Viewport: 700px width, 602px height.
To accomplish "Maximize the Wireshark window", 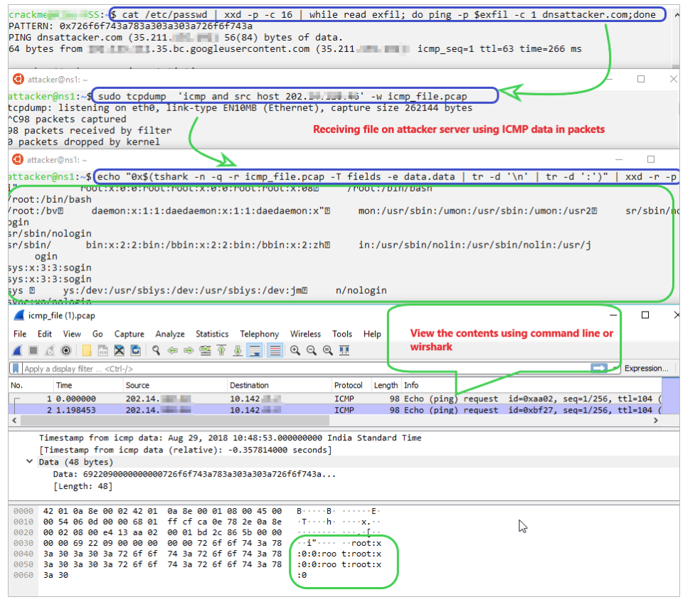I will coord(645,315).
